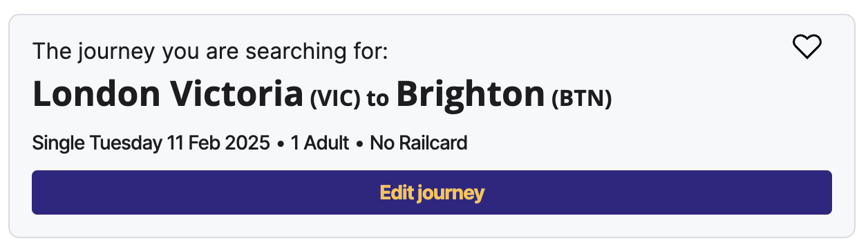The height and width of the screenshot is (252, 868).
Task: Click the bullet separator before "1 Adult"
Action: 280,144
